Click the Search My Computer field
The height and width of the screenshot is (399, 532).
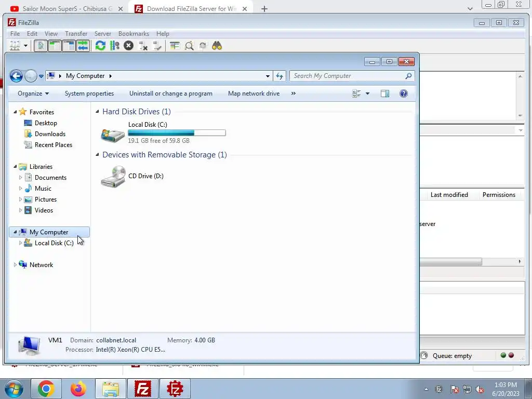352,76
